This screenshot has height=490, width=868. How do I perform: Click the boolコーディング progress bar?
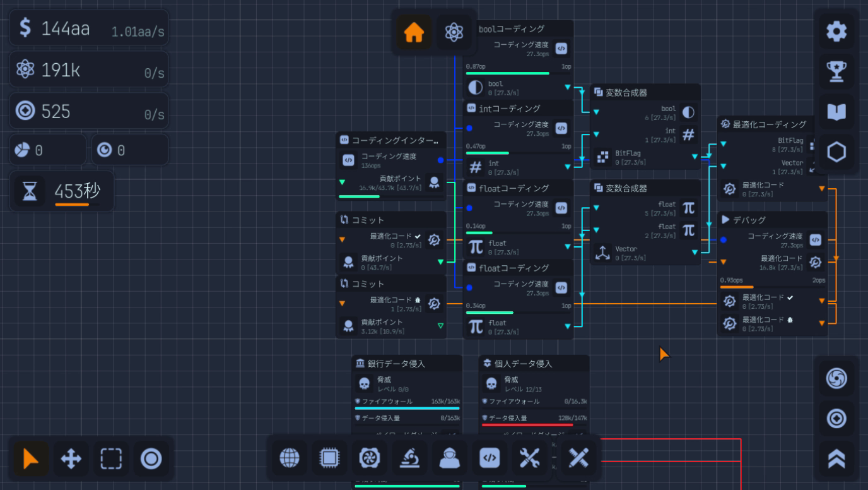pyautogui.click(x=519, y=73)
